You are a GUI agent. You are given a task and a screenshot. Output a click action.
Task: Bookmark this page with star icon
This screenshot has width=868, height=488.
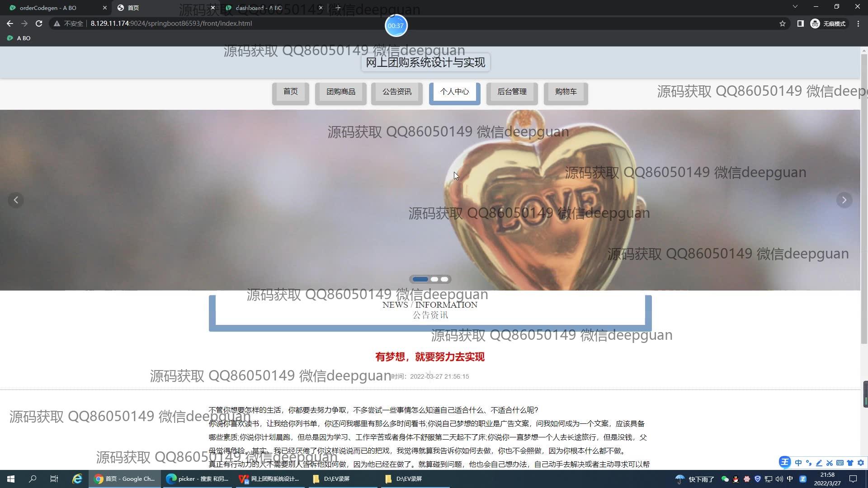pyautogui.click(x=783, y=23)
